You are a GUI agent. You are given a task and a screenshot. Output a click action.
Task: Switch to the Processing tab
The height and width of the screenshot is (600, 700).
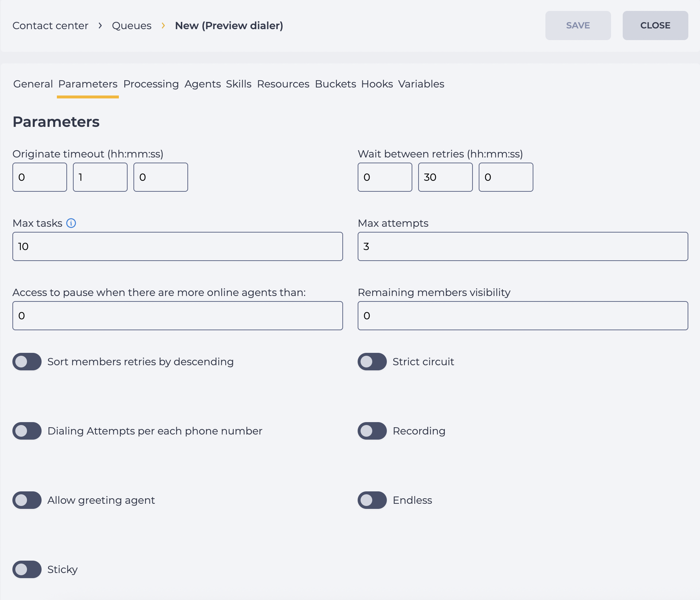click(x=151, y=84)
